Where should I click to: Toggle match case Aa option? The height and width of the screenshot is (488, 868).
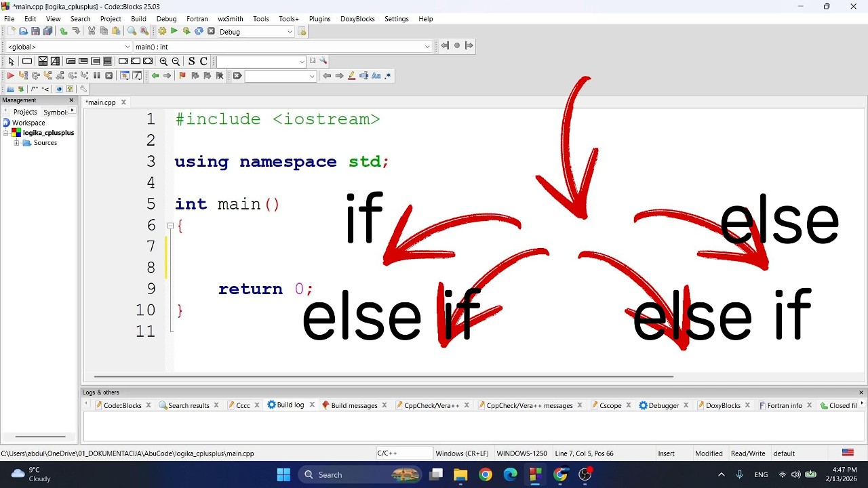coord(376,75)
